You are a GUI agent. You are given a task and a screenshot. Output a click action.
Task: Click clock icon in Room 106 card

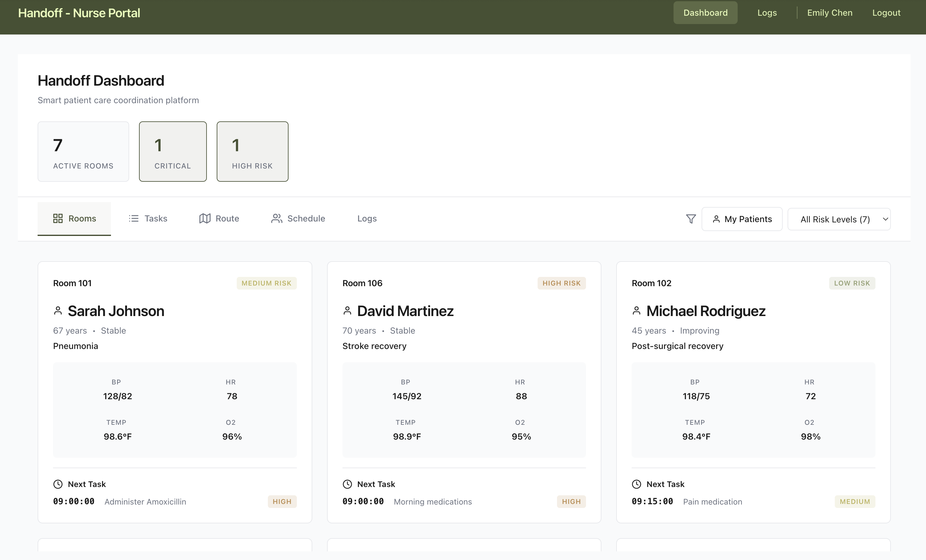click(347, 484)
